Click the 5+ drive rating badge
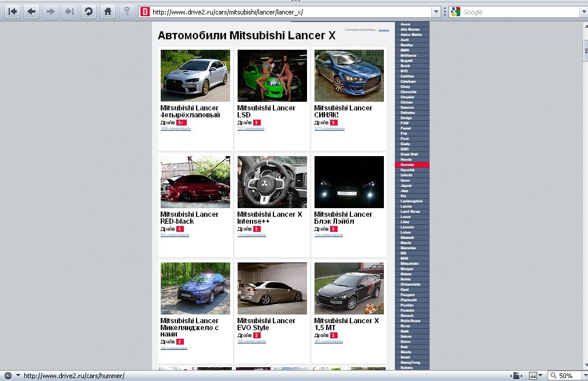The image size is (588, 381). [x=181, y=123]
